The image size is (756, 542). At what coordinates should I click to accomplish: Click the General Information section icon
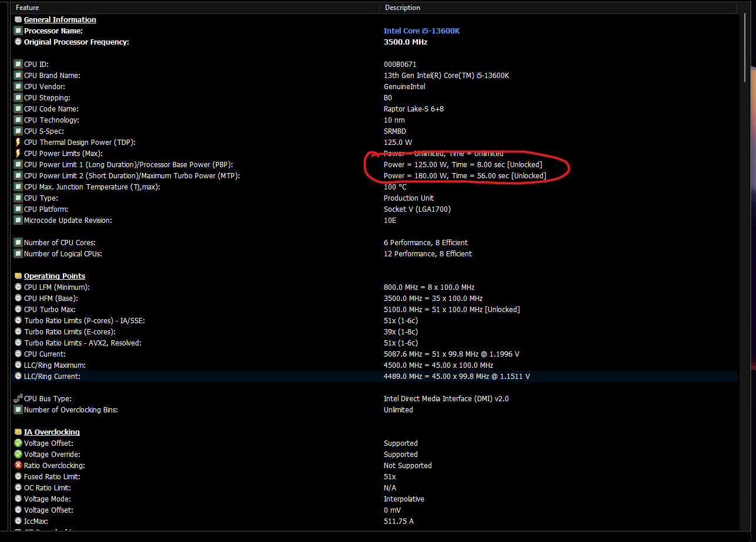point(18,20)
